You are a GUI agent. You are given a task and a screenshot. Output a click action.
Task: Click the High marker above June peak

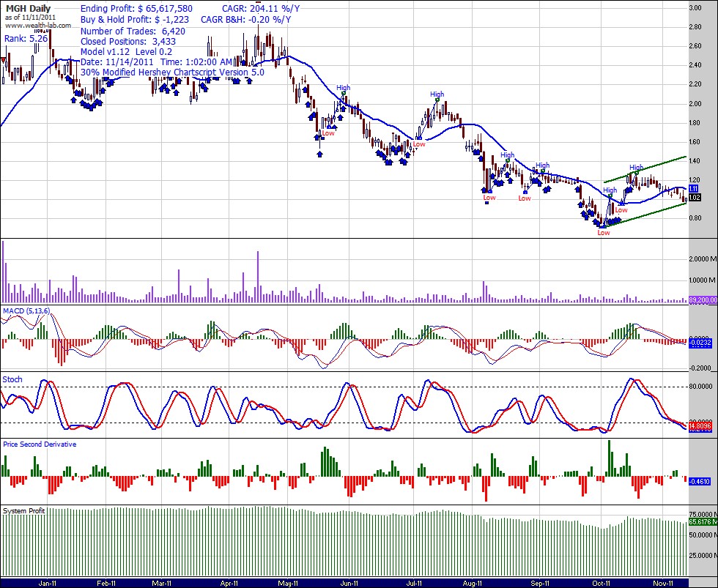(344, 89)
